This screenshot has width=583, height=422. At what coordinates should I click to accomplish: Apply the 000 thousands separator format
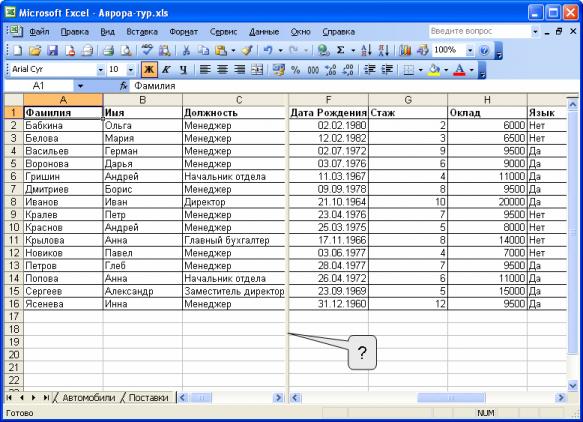point(313,70)
